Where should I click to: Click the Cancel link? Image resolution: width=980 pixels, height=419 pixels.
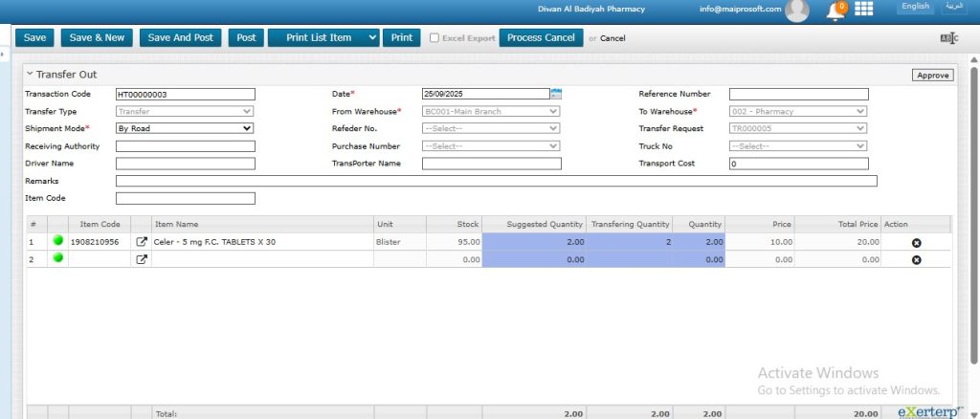click(x=612, y=38)
